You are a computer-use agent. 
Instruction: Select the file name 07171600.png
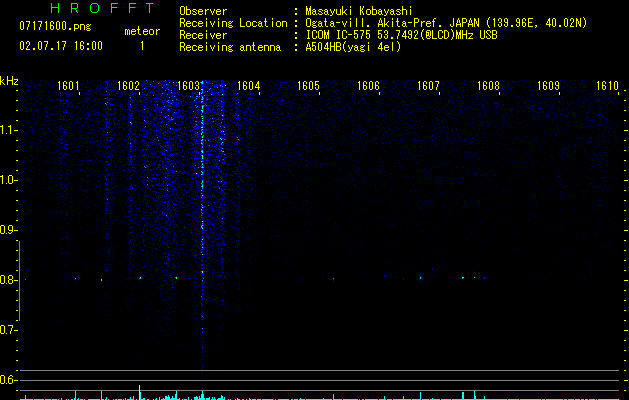55,26
